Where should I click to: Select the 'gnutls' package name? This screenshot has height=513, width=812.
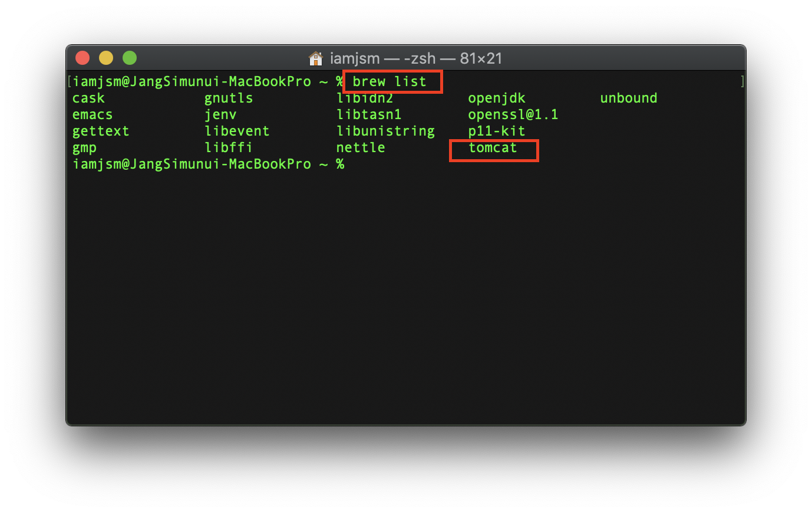(229, 98)
